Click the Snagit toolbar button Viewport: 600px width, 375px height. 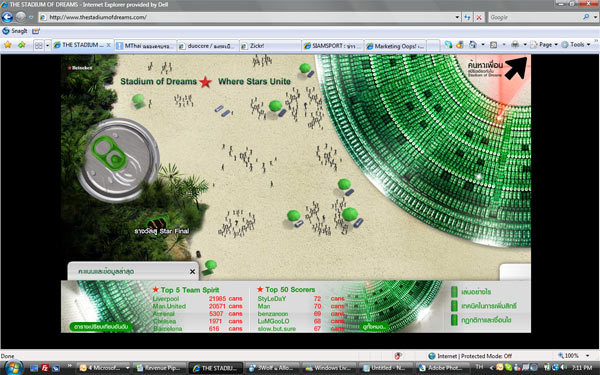[x=15, y=31]
